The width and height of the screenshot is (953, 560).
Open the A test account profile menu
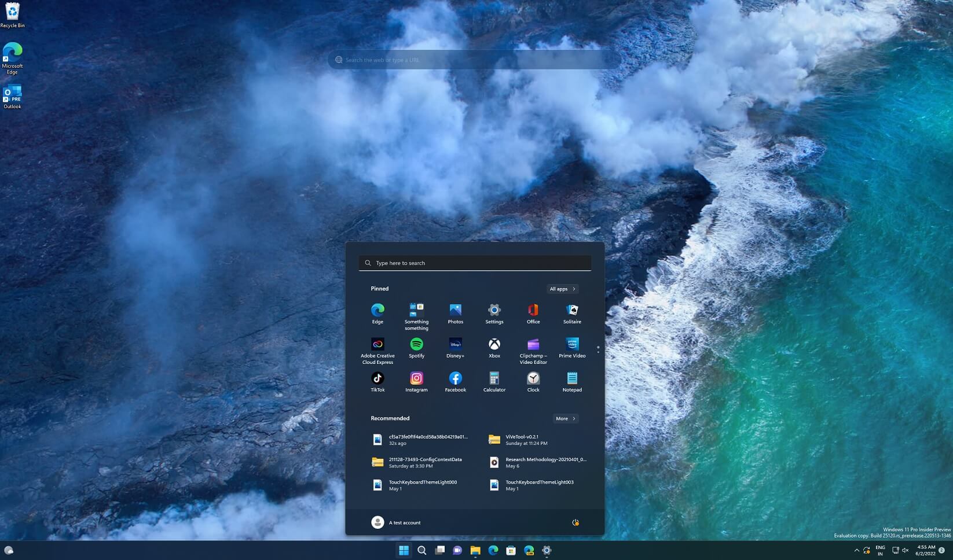pyautogui.click(x=397, y=522)
